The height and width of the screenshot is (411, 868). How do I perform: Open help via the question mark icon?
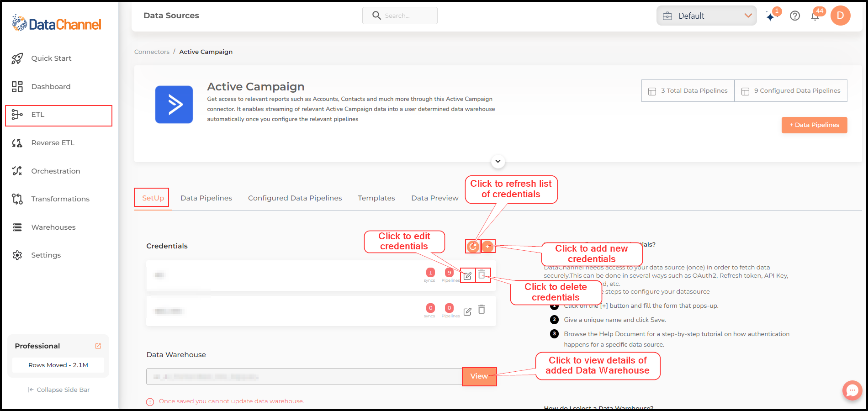(795, 16)
